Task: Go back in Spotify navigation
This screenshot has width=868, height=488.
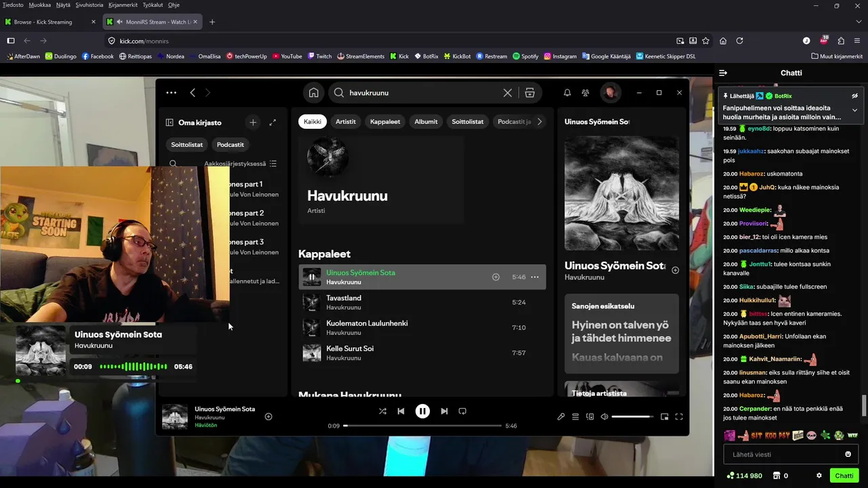Action: (193, 93)
